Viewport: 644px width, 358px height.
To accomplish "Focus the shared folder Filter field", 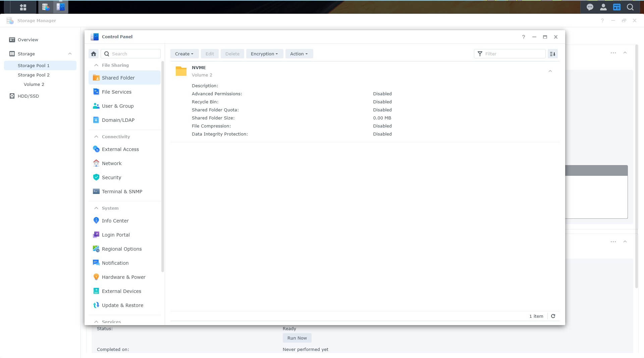I will coord(510,54).
